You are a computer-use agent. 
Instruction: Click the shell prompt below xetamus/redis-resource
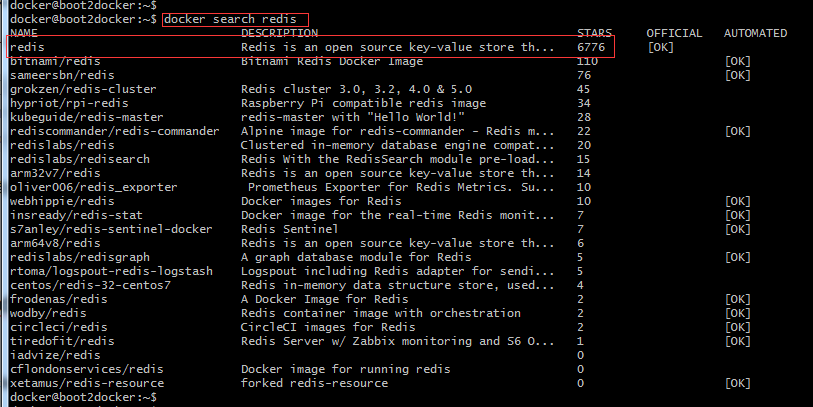pyautogui.click(x=83, y=397)
